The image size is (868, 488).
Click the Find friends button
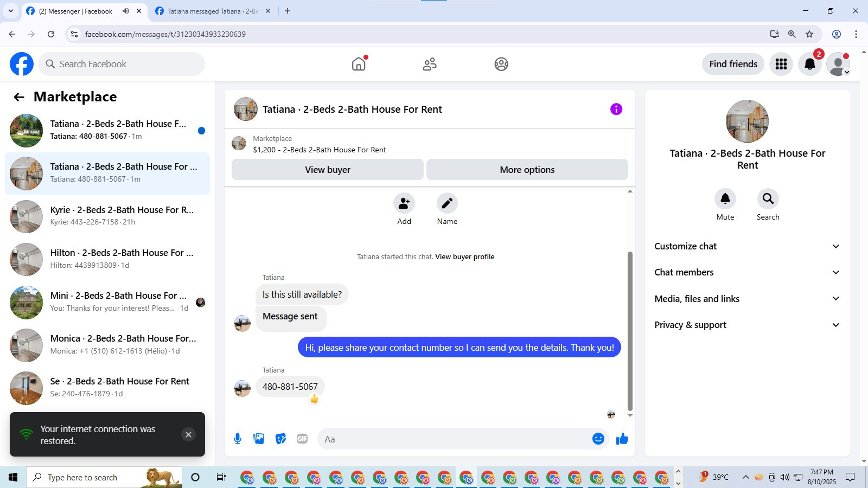click(x=733, y=64)
